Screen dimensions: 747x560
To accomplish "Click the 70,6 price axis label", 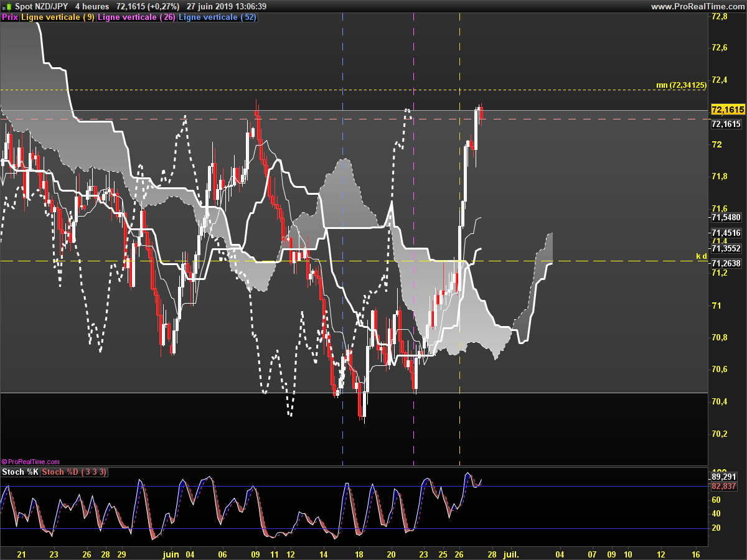I will (719, 370).
